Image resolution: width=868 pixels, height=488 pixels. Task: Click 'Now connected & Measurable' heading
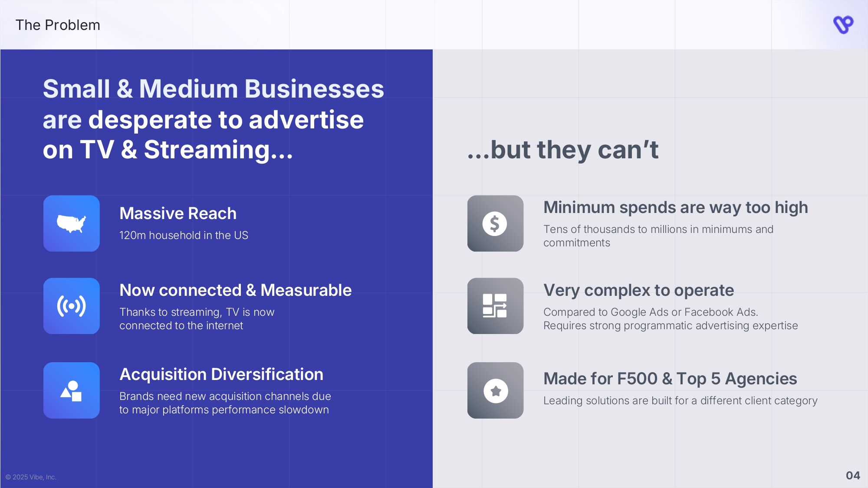(236, 290)
